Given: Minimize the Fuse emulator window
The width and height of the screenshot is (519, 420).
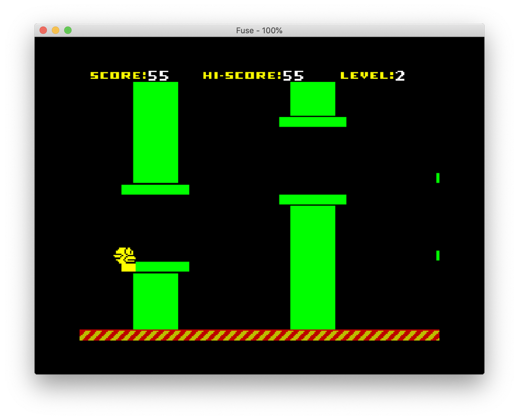Looking at the screenshot, I should tap(55, 30).
